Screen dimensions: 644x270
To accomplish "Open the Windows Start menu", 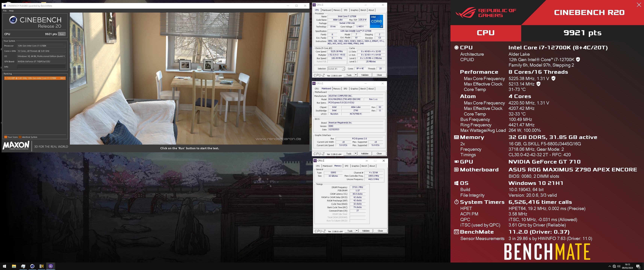I will (x=4, y=266).
